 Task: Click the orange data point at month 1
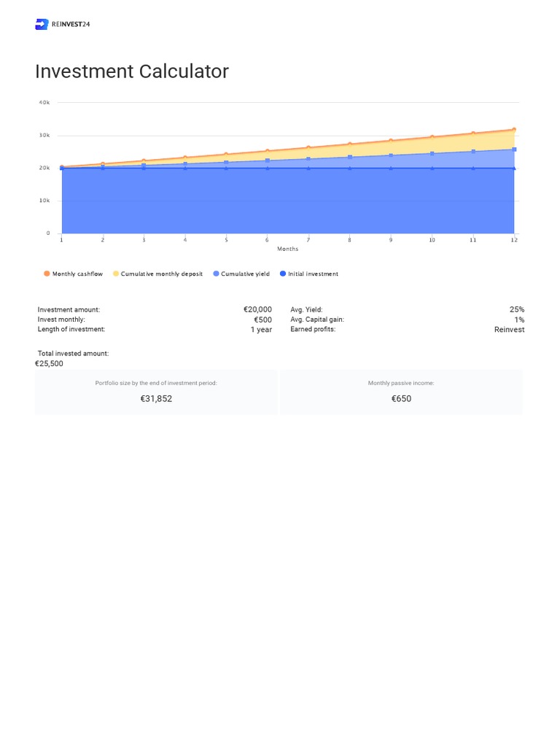62,167
